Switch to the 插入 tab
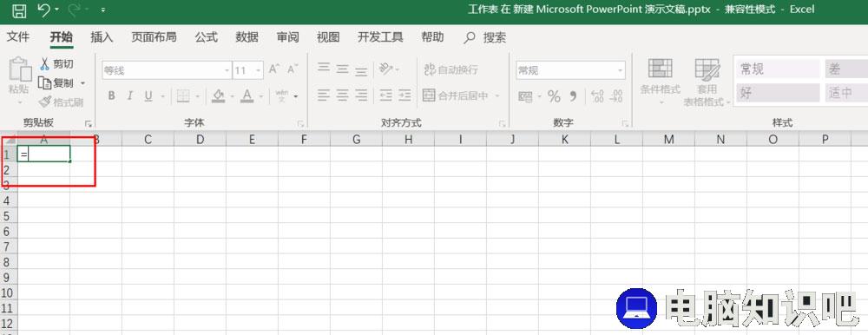This screenshot has height=335, width=868. 102,37
